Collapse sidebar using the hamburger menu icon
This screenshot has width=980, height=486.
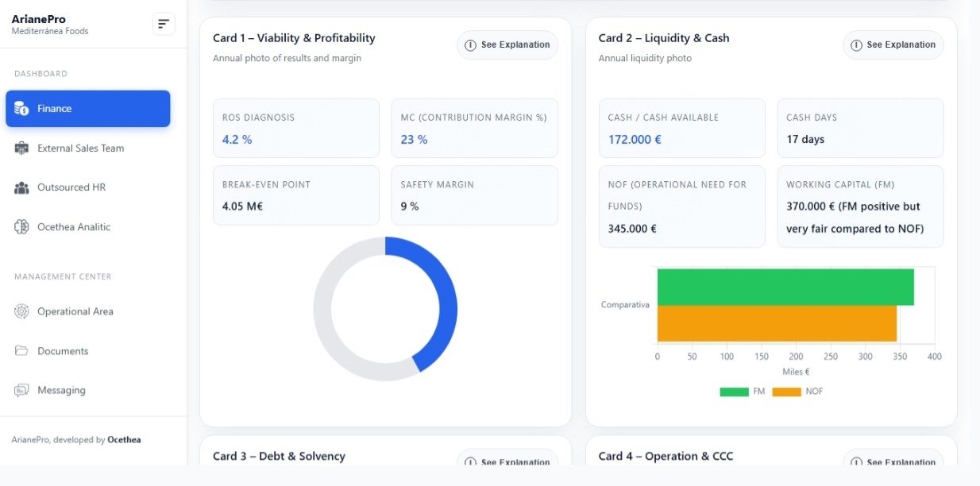click(x=164, y=24)
